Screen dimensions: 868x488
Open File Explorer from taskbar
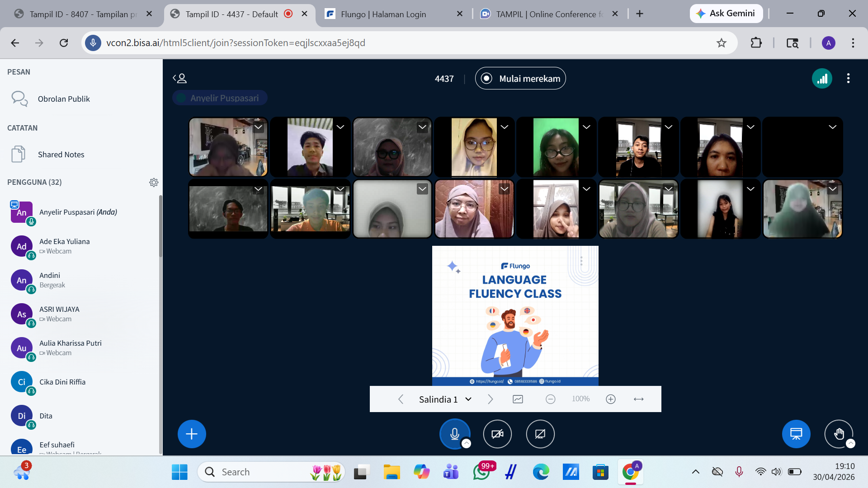tap(392, 472)
